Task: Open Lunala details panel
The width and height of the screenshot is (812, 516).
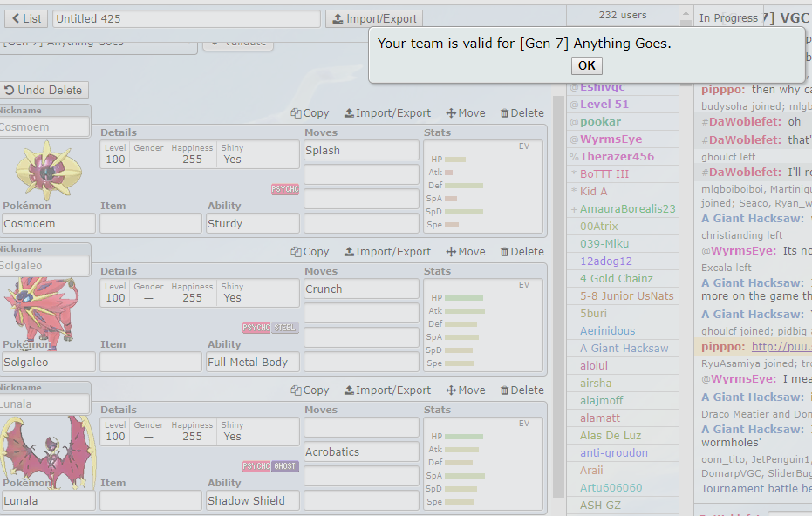Action: pos(200,431)
